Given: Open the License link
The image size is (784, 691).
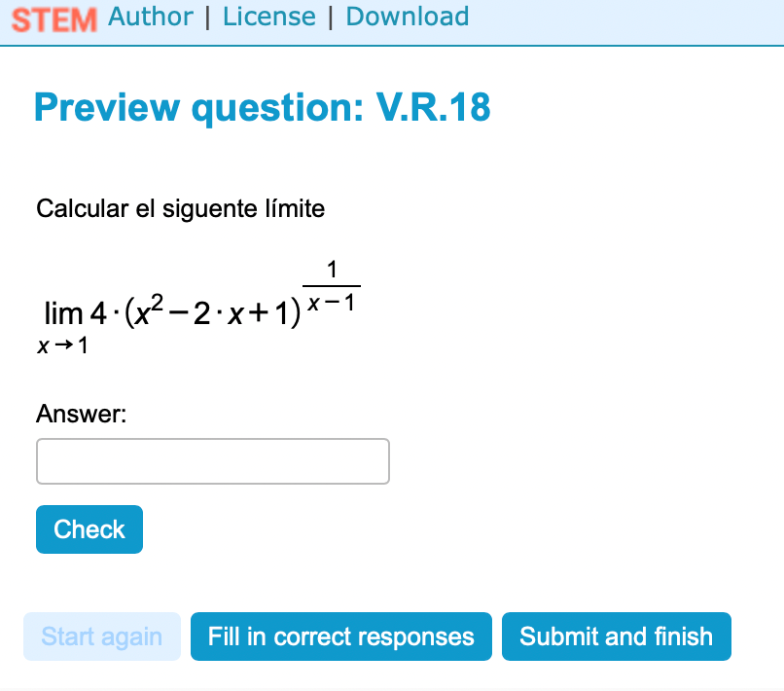Looking at the screenshot, I should pos(269,17).
